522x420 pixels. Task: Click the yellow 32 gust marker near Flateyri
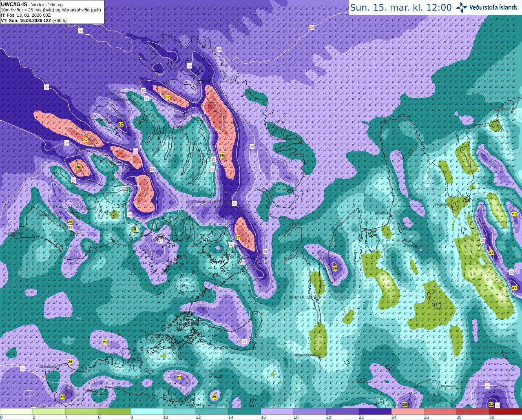(x=121, y=124)
